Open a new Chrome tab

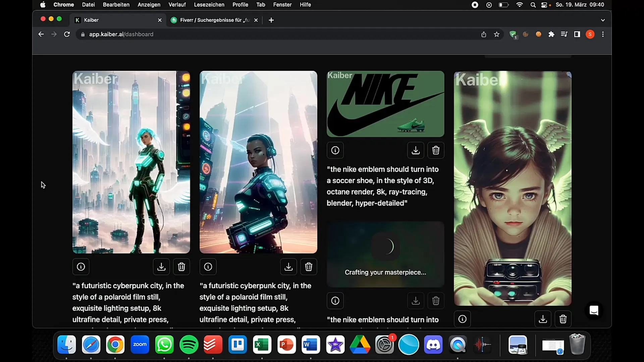coord(271,20)
